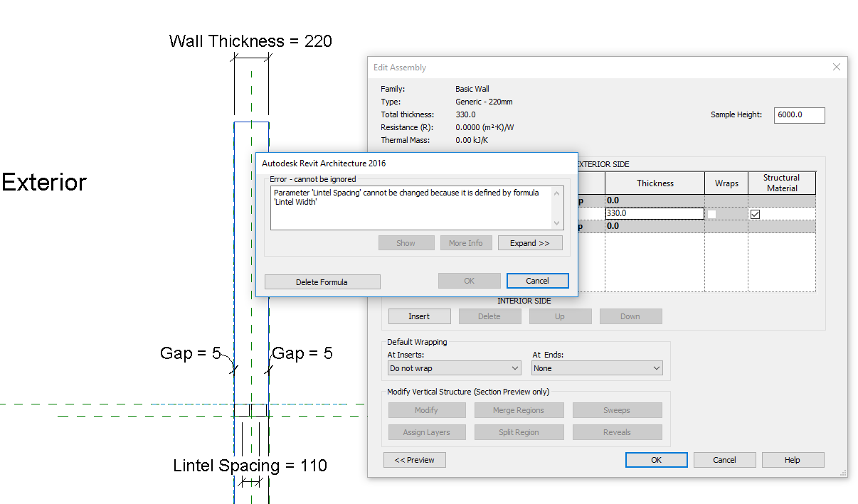The width and height of the screenshot is (858, 504).
Task: Open the At Ends wrapping dropdown
Action: click(x=597, y=368)
